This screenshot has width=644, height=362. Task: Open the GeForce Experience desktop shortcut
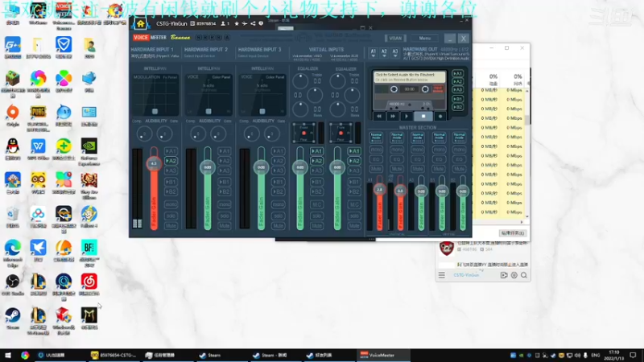tap(89, 152)
